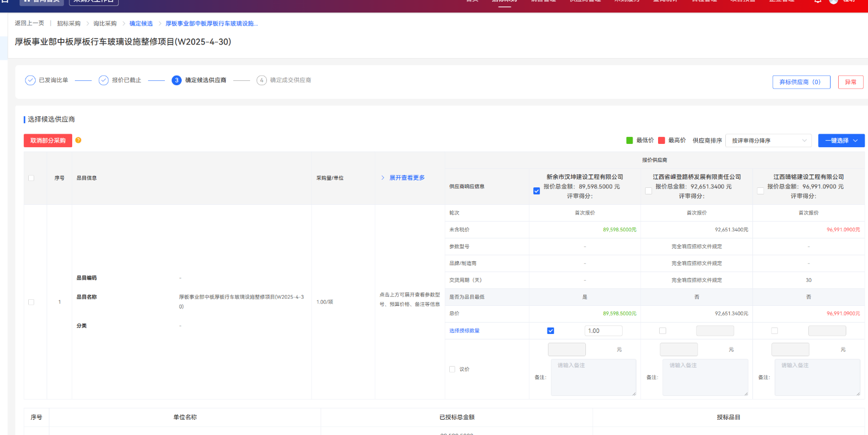Enable the 议价 checkbox
Screen dimensions: 868x435
pyautogui.click(x=452, y=369)
